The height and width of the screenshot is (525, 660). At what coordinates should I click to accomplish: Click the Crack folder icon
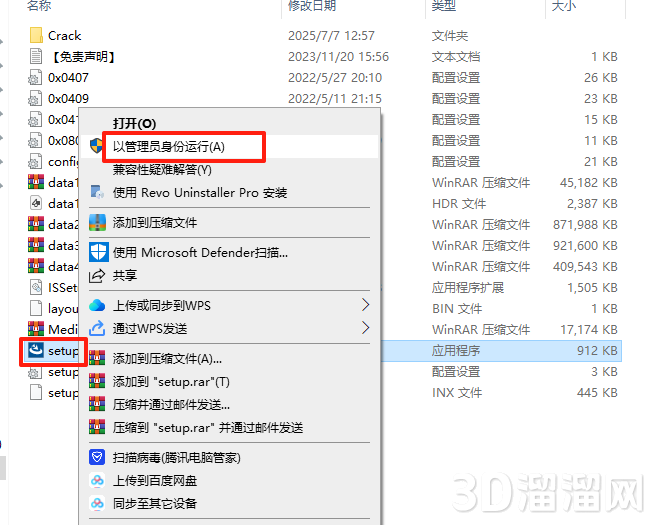[x=36, y=36]
